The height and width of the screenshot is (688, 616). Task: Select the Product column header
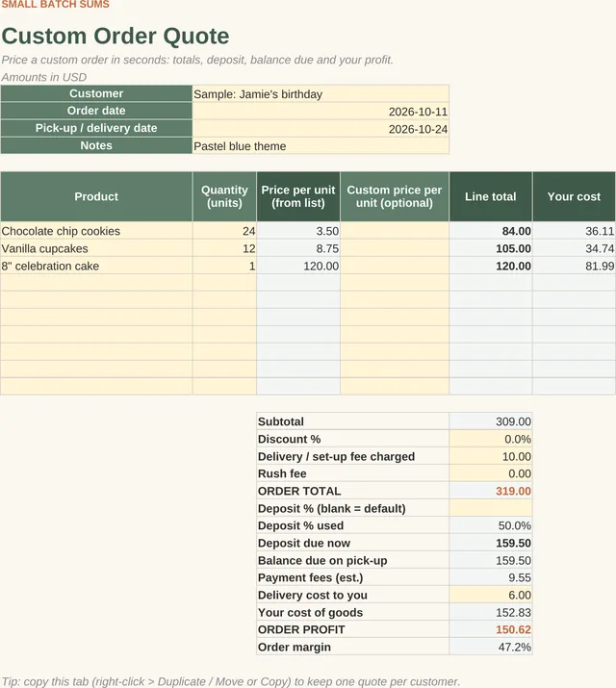point(96,196)
